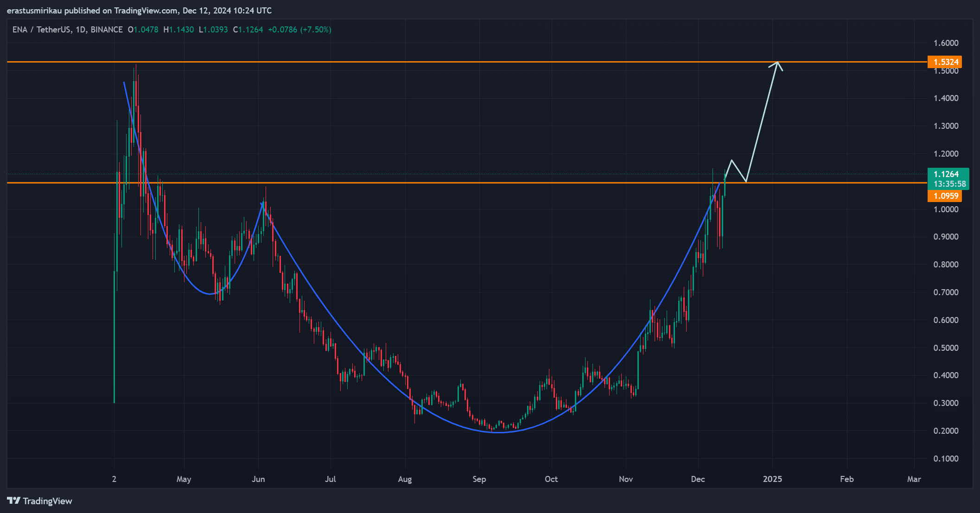
Task: Click the orange 1.5324 price label
Action: click(944, 62)
